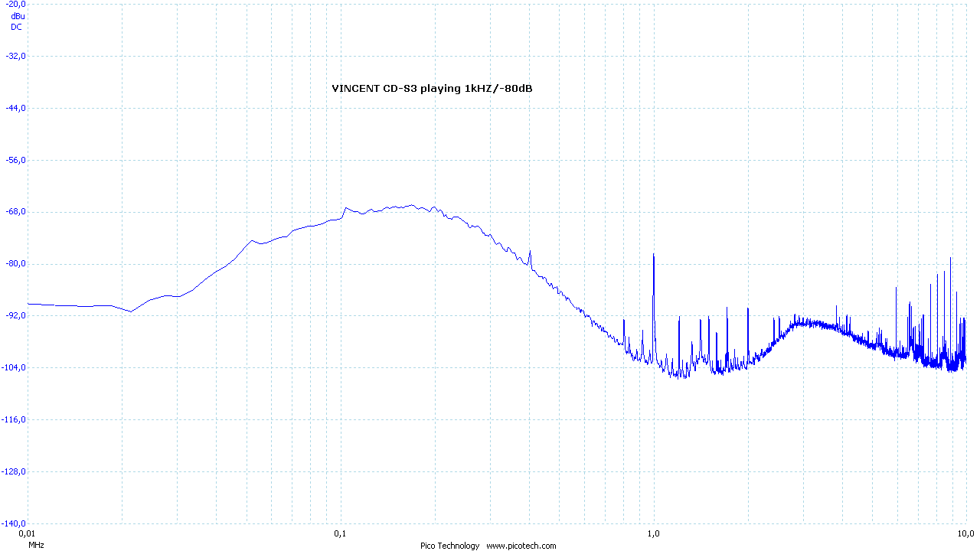Click the 'DC' coupling label
The width and height of the screenshot is (980, 551).
pyautogui.click(x=16, y=27)
